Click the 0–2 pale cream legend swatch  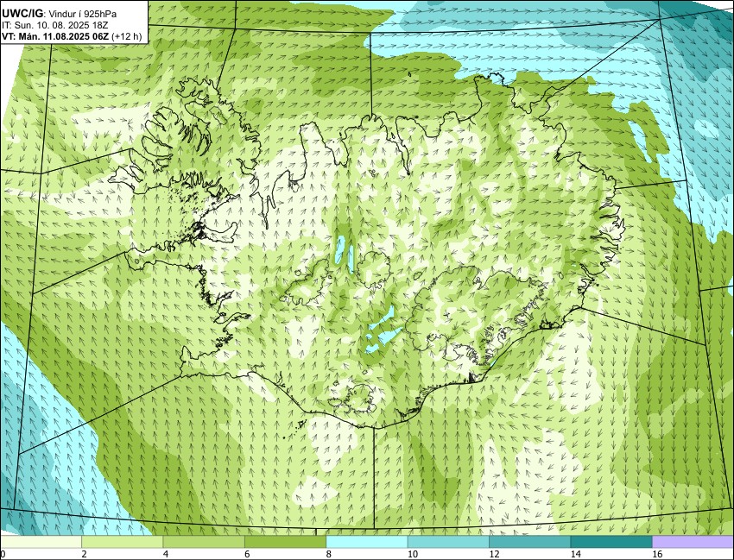[41, 542]
